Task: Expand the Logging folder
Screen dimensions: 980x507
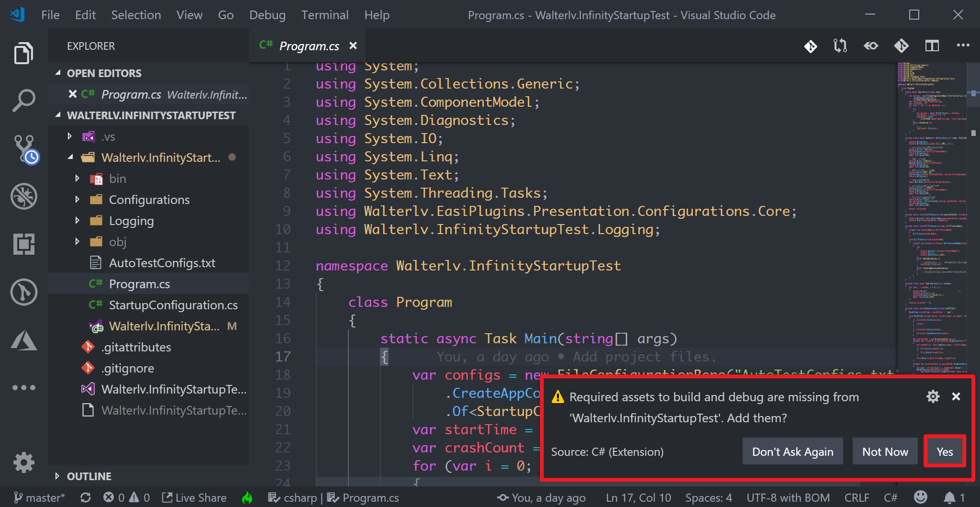Action: point(131,221)
